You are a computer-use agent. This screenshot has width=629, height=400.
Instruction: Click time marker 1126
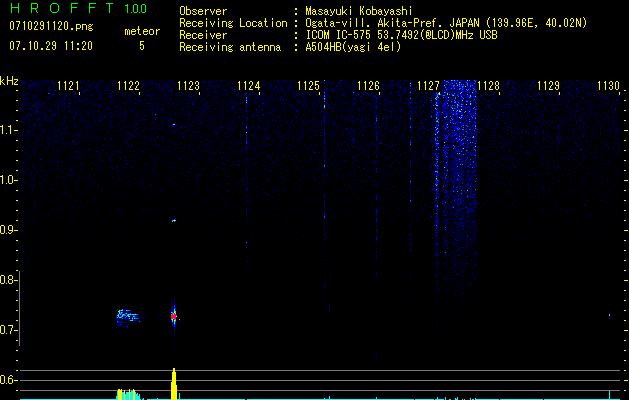[368, 86]
